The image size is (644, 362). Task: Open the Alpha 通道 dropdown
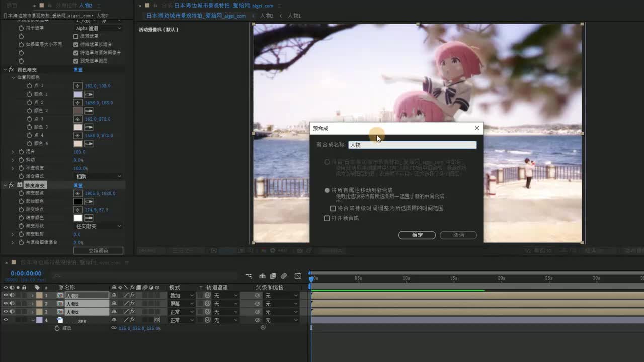click(98, 28)
